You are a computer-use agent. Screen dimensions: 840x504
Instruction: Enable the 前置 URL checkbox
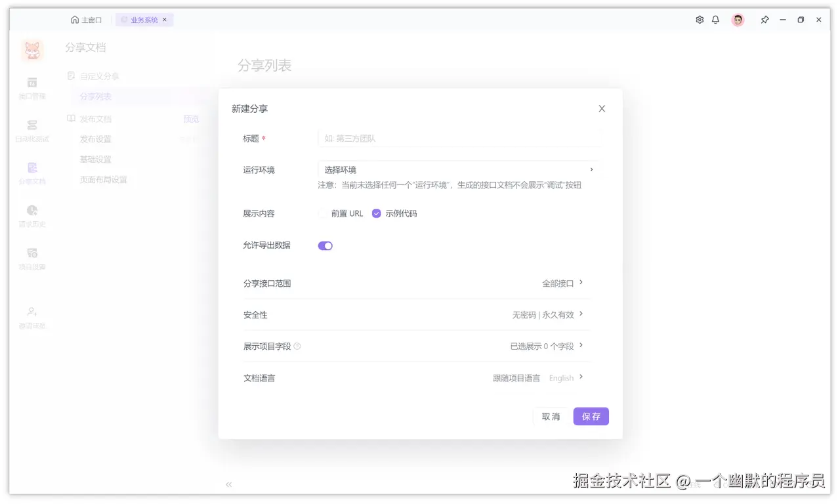click(x=322, y=213)
